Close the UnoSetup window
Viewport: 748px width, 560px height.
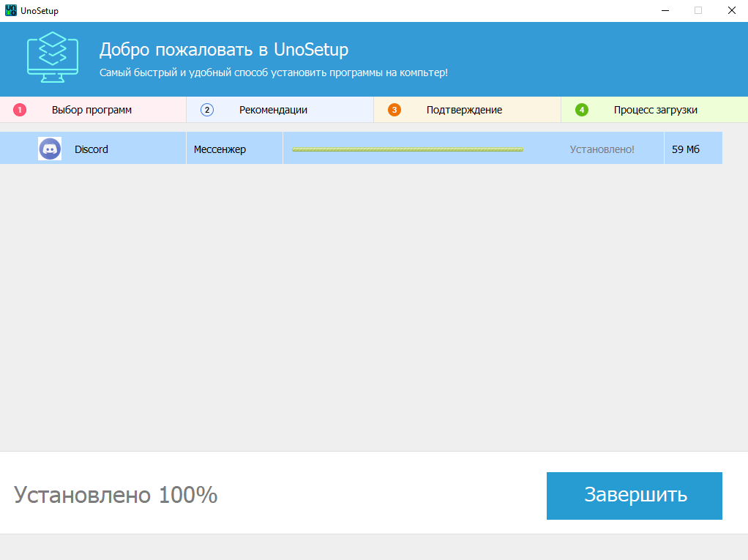(731, 11)
